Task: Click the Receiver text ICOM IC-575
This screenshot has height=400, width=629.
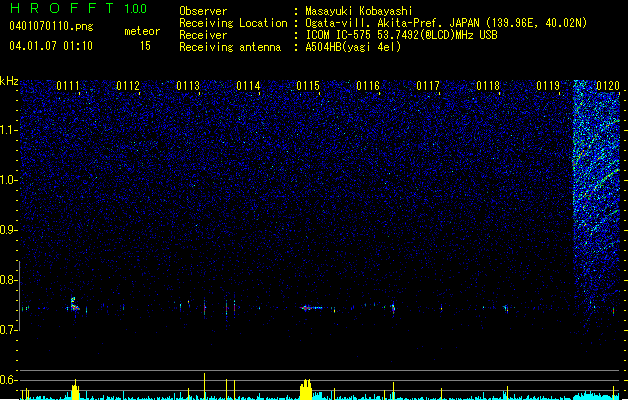Action: click(338, 35)
